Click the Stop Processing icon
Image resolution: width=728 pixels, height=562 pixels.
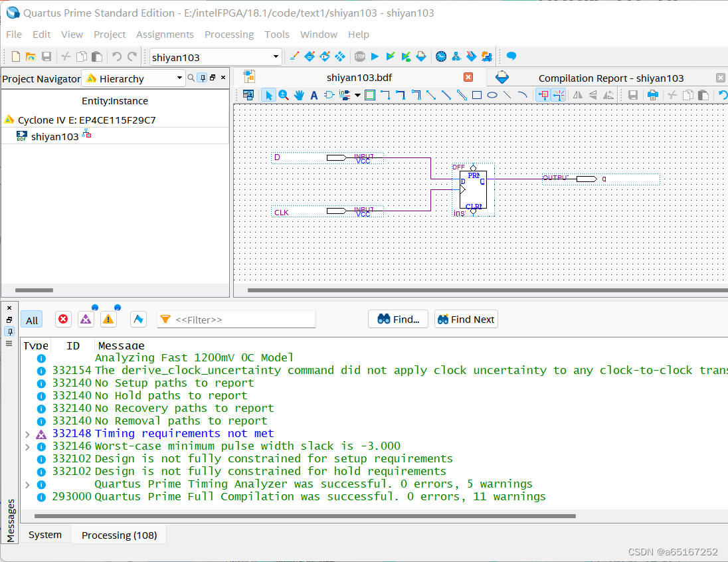(360, 56)
